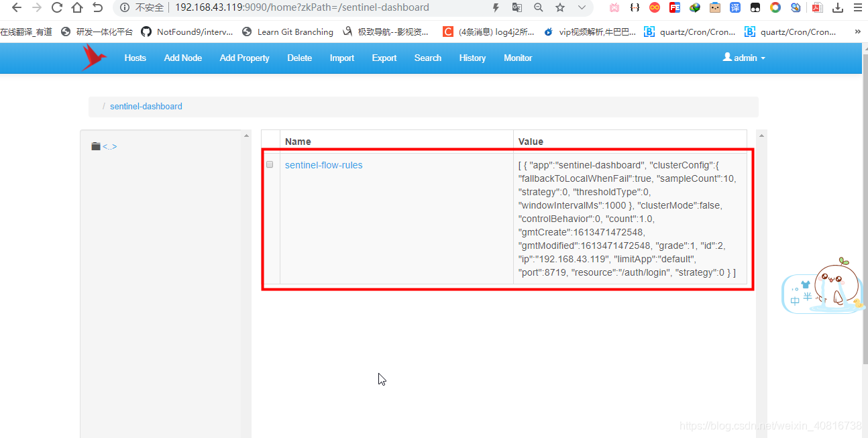
Task: Open the sentinel-flow-rules node link
Action: point(323,165)
